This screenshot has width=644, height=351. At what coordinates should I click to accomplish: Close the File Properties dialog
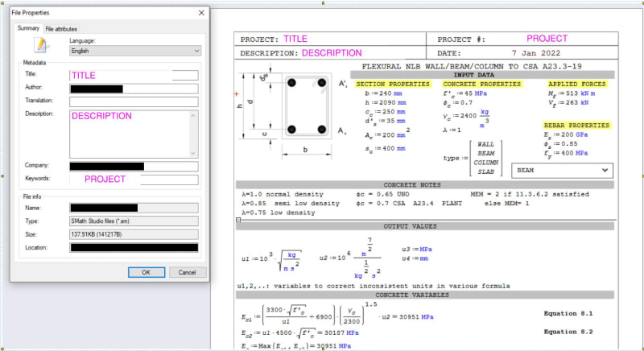coord(201,13)
